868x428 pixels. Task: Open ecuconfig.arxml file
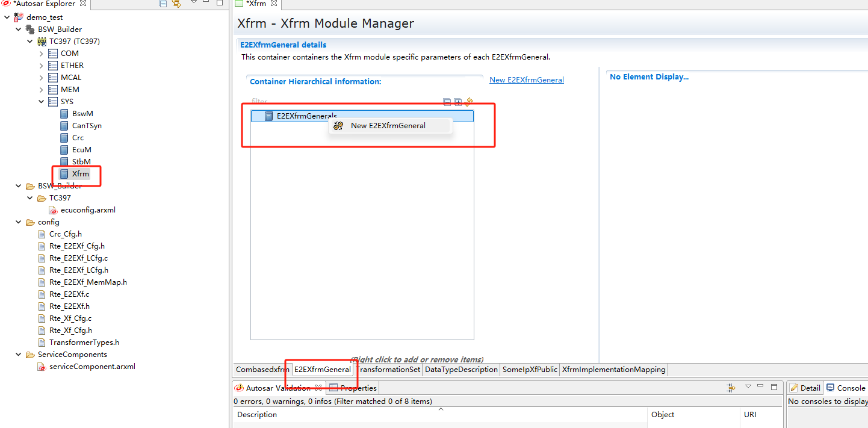[x=88, y=210]
